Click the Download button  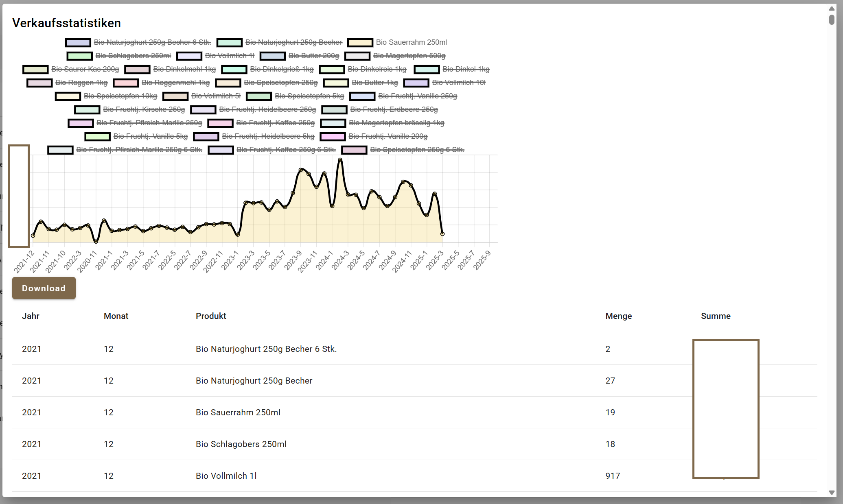point(44,288)
